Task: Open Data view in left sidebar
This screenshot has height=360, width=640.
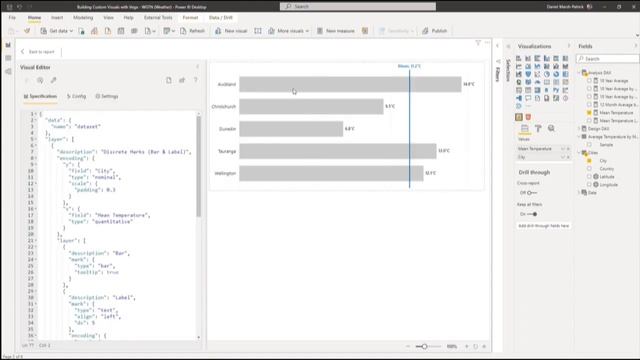Action: pos(8,58)
